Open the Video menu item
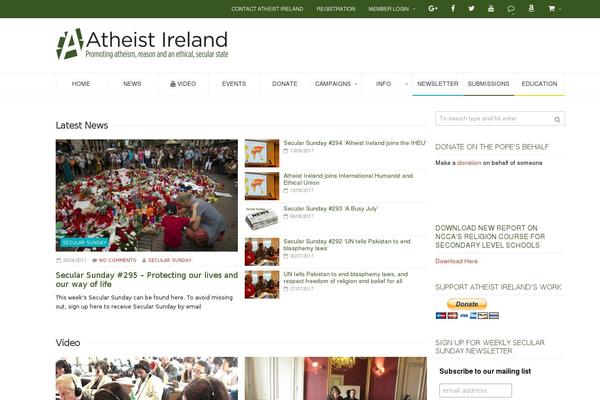The height and width of the screenshot is (400, 600). pos(183,84)
